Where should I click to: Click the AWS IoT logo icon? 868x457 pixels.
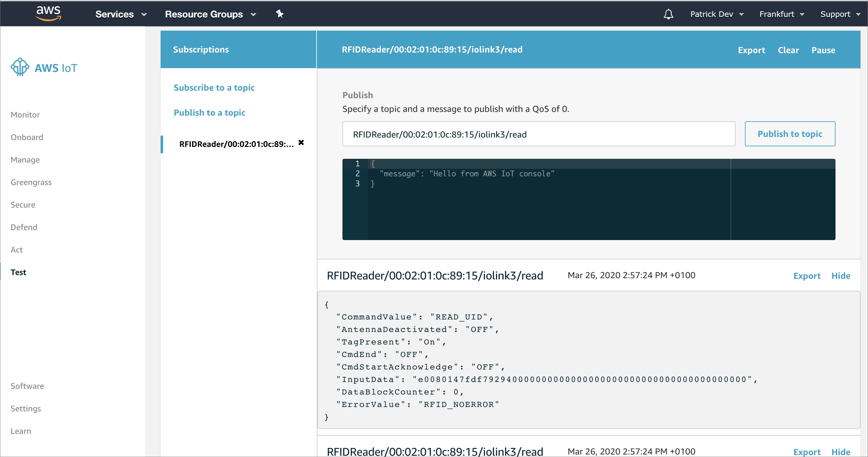[20, 67]
